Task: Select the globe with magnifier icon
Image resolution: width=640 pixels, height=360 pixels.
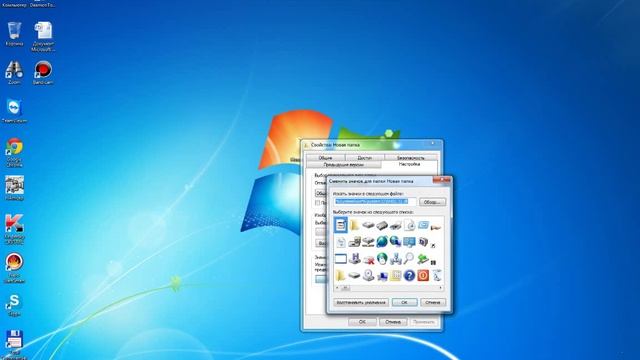Action: 396,242
